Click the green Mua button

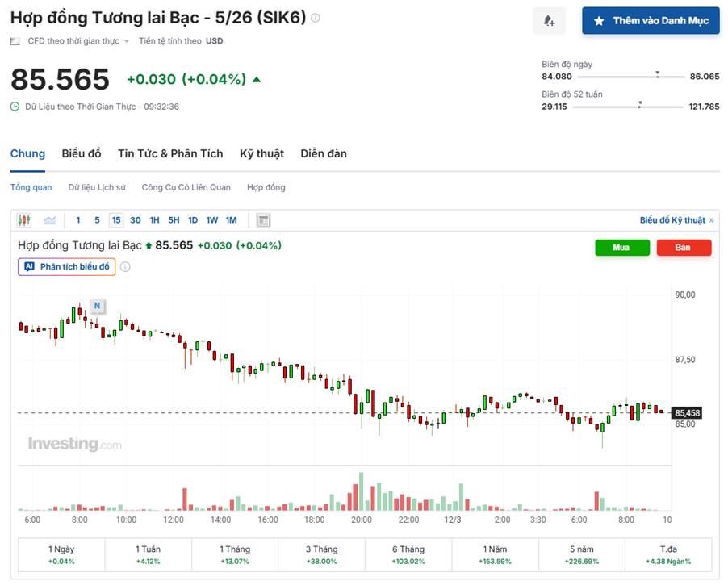coord(621,248)
